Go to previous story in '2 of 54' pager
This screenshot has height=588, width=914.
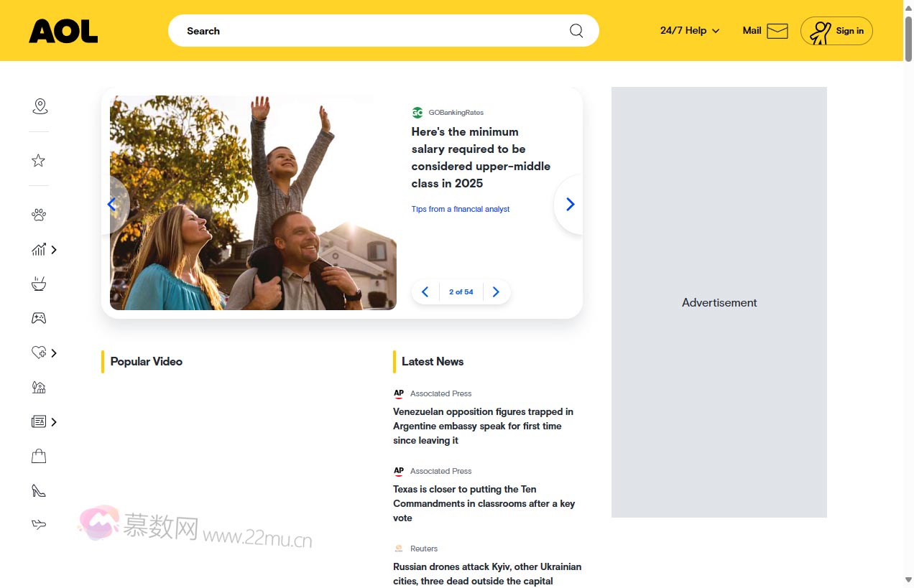click(x=425, y=292)
